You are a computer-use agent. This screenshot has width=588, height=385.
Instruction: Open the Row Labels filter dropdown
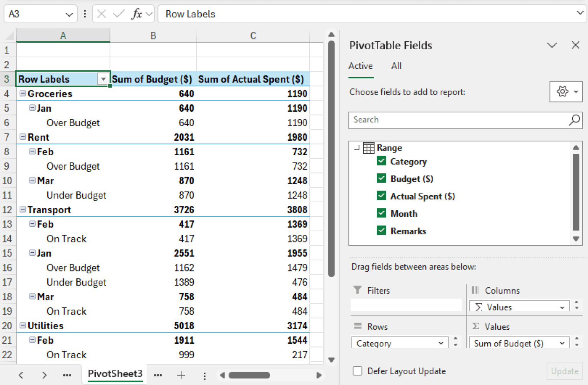click(x=103, y=79)
